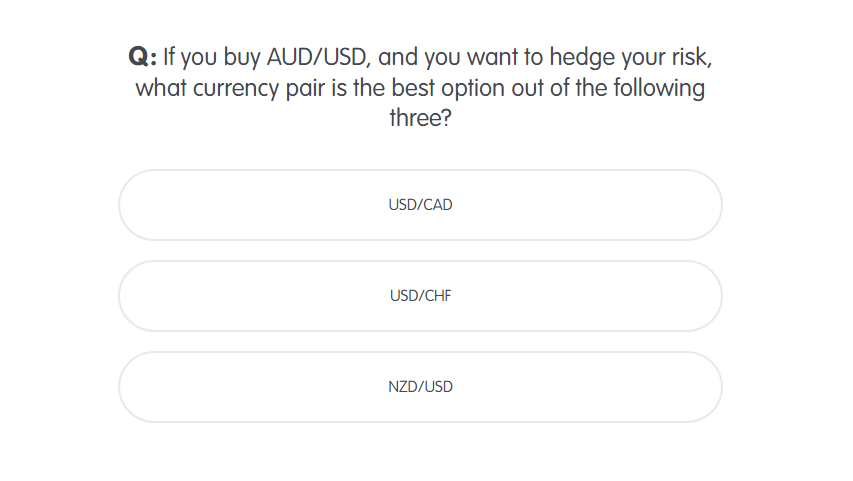Choose USD/CHF as the answer
Image resolution: width=853 pixels, height=481 pixels.
(420, 296)
